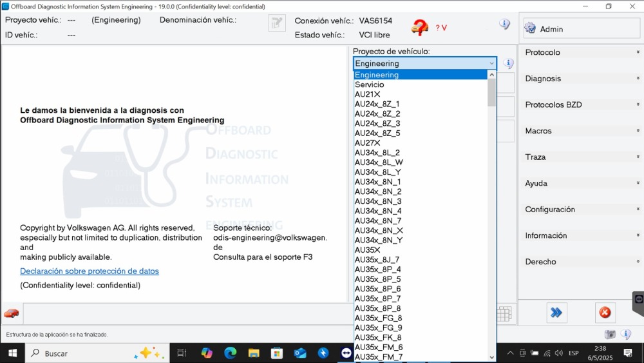Choose AU35X from the project list
The image size is (644, 363).
[421, 250]
